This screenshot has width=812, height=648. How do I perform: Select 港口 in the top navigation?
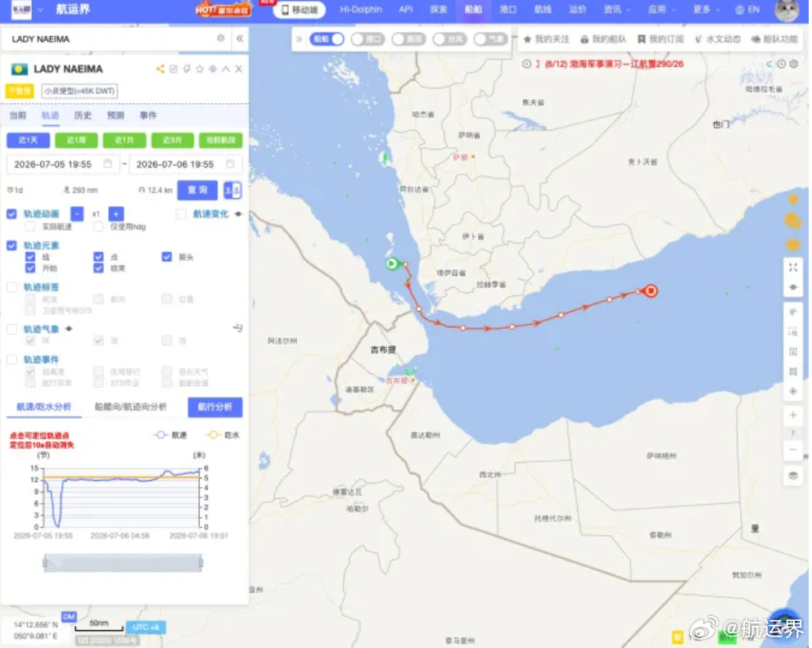pos(508,9)
